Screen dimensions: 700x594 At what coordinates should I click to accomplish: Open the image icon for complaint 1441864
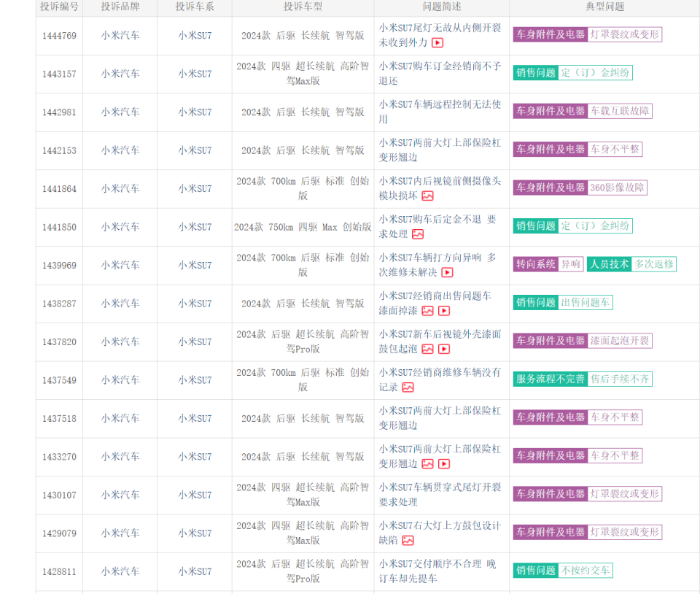click(x=428, y=196)
